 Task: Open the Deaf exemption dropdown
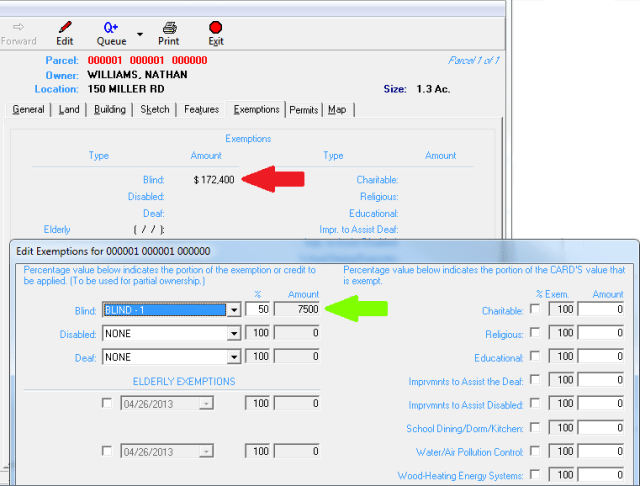[234, 357]
